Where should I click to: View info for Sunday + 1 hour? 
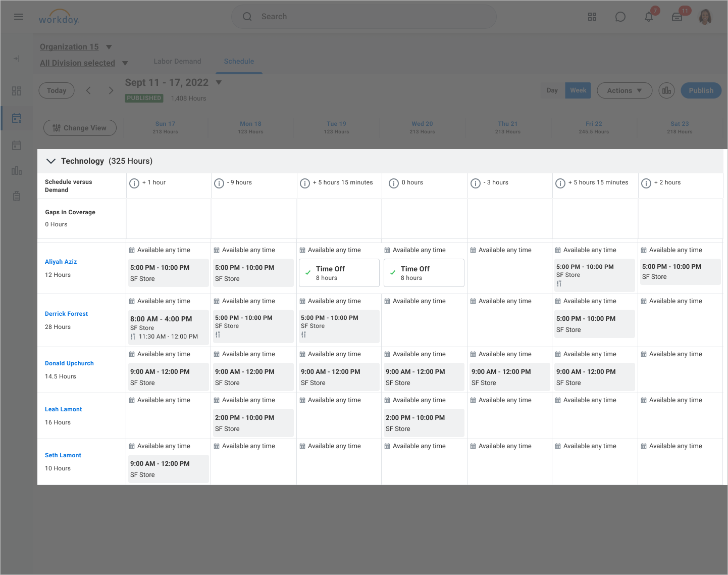click(134, 183)
